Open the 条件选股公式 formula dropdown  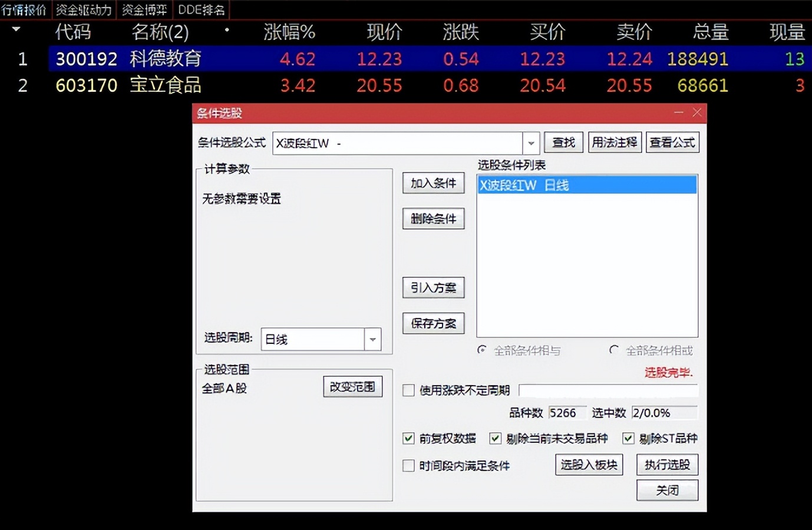point(531,143)
